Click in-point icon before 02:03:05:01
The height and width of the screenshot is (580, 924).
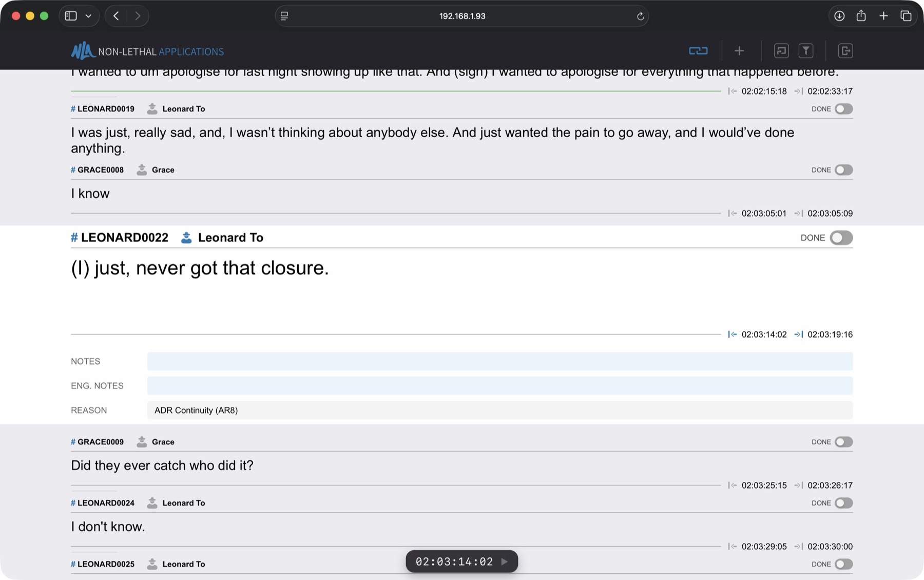coord(733,213)
